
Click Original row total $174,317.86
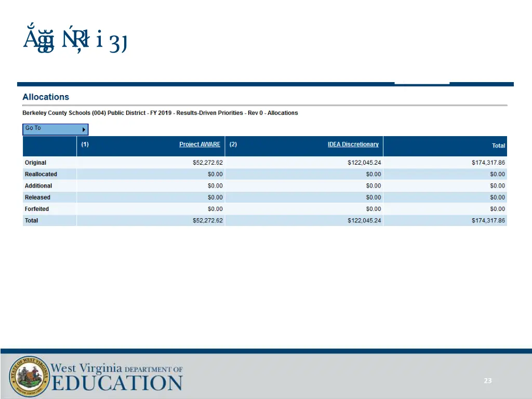tap(488, 163)
